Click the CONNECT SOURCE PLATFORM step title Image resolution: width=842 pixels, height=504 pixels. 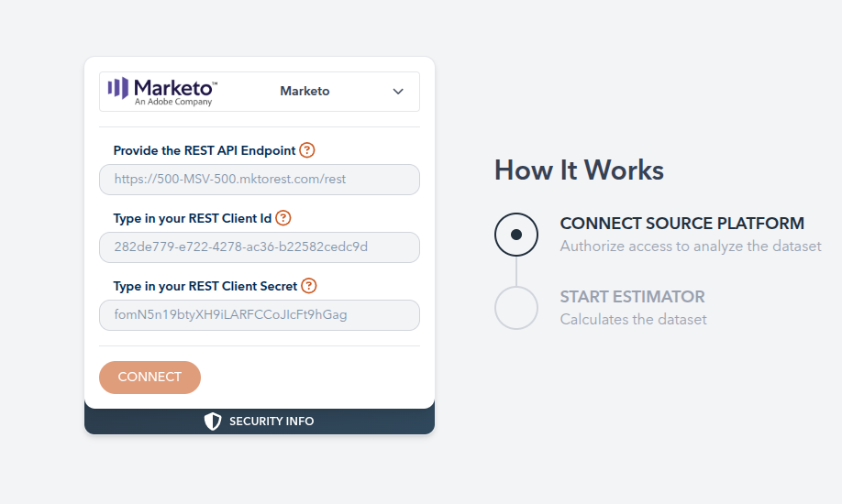point(681,224)
